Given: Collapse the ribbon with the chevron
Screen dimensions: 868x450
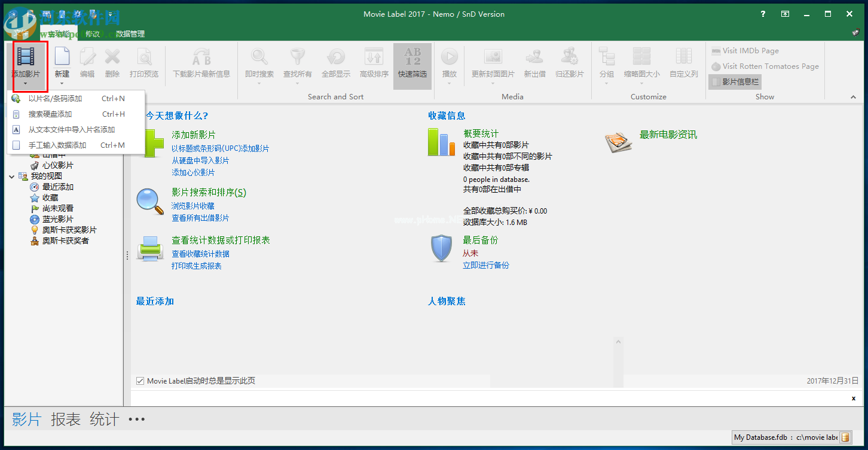Looking at the screenshot, I should [853, 97].
